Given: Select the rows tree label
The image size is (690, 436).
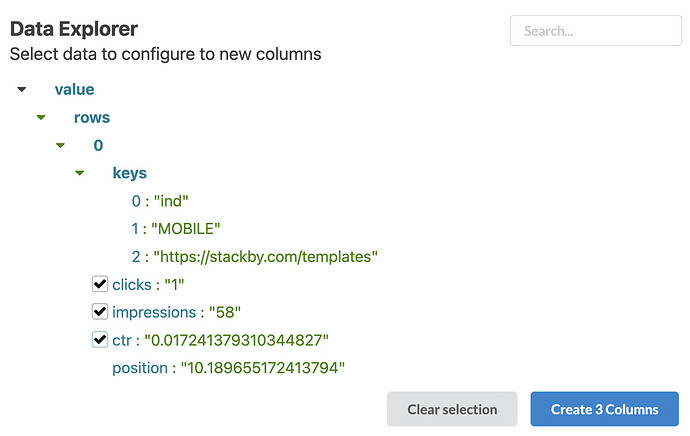Looking at the screenshot, I should click(x=92, y=117).
